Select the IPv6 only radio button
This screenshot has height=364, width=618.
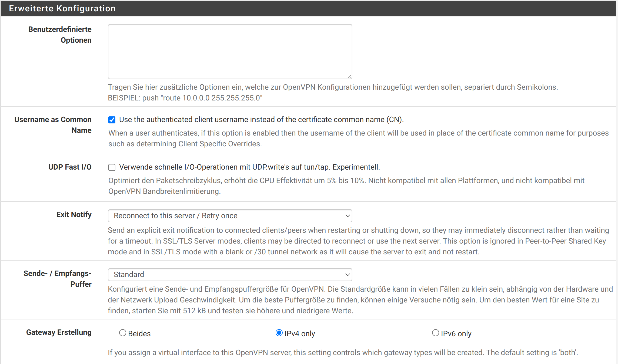pyautogui.click(x=435, y=333)
